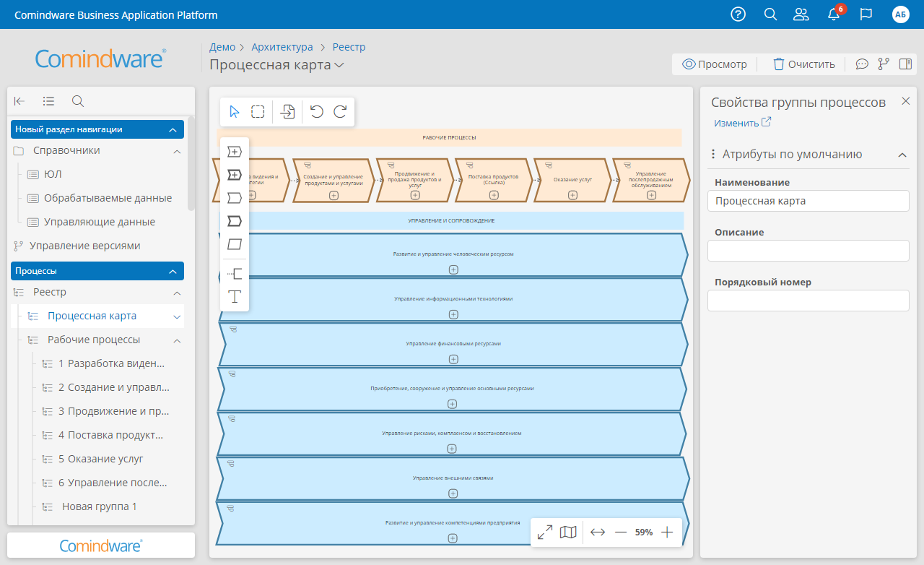Viewport: 924px width, 565px height.
Task: Select the Поставка продуктов process shape
Action: point(492,180)
